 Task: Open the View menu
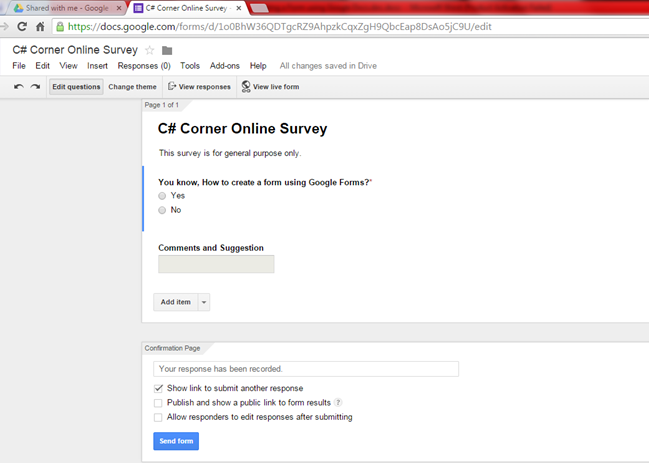tap(68, 66)
